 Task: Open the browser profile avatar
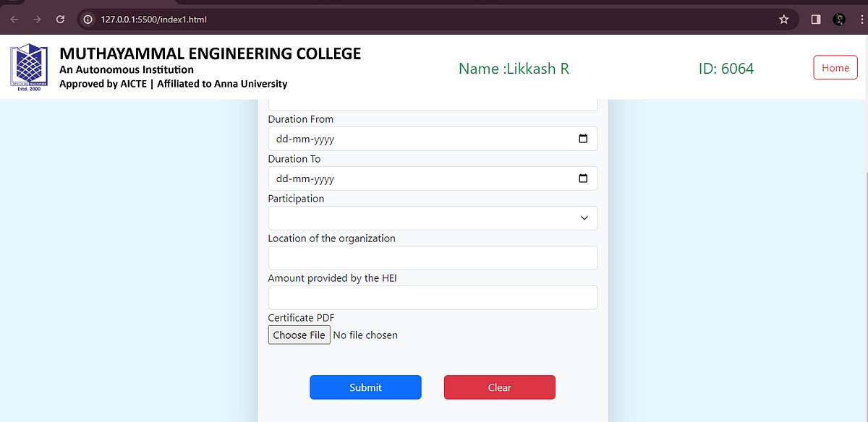tap(840, 20)
